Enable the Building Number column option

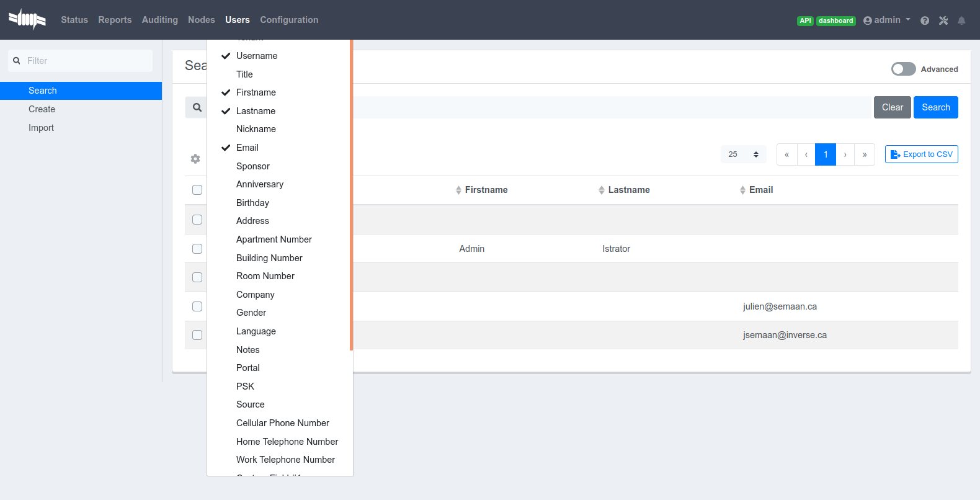(x=279, y=258)
